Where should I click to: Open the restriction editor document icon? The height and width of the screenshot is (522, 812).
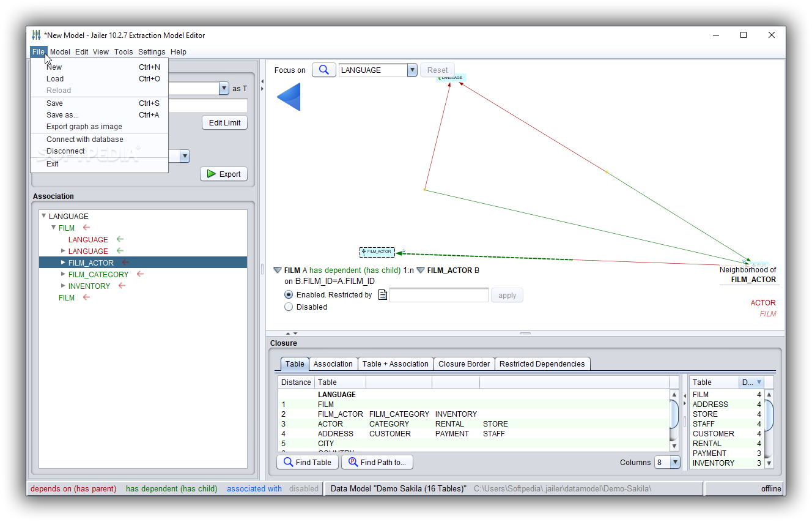pyautogui.click(x=383, y=295)
